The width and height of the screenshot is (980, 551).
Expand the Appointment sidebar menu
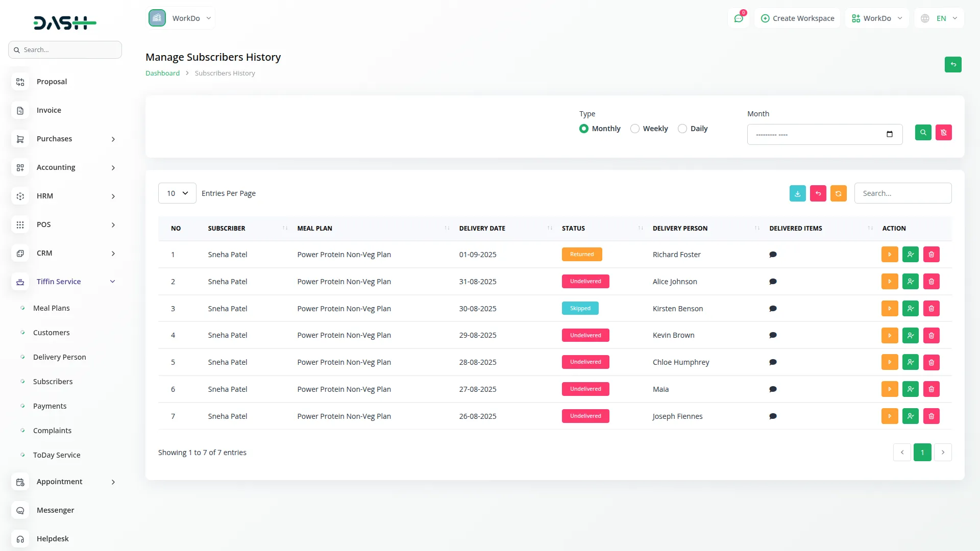pyautogui.click(x=64, y=482)
